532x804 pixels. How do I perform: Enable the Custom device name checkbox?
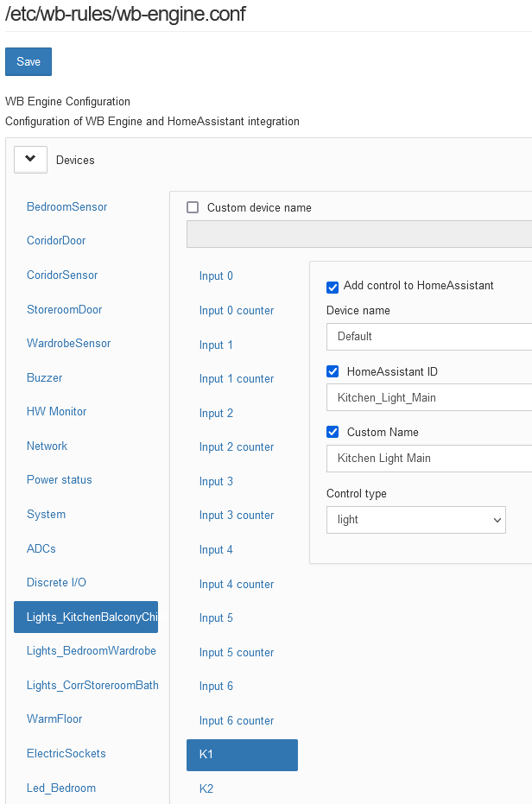pyautogui.click(x=193, y=207)
